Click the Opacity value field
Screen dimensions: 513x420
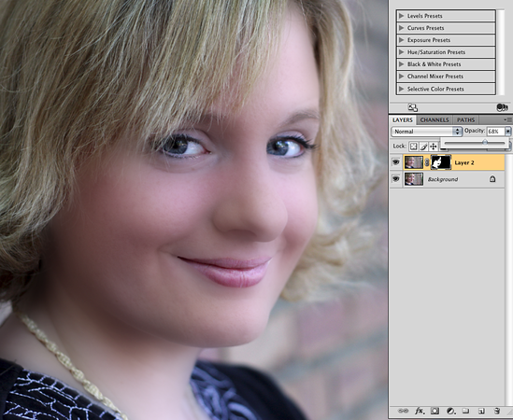point(495,132)
